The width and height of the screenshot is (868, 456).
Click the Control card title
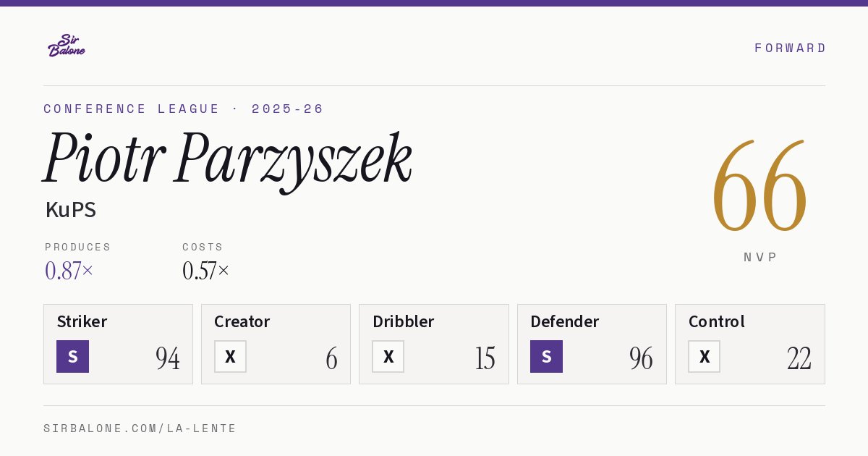(717, 321)
